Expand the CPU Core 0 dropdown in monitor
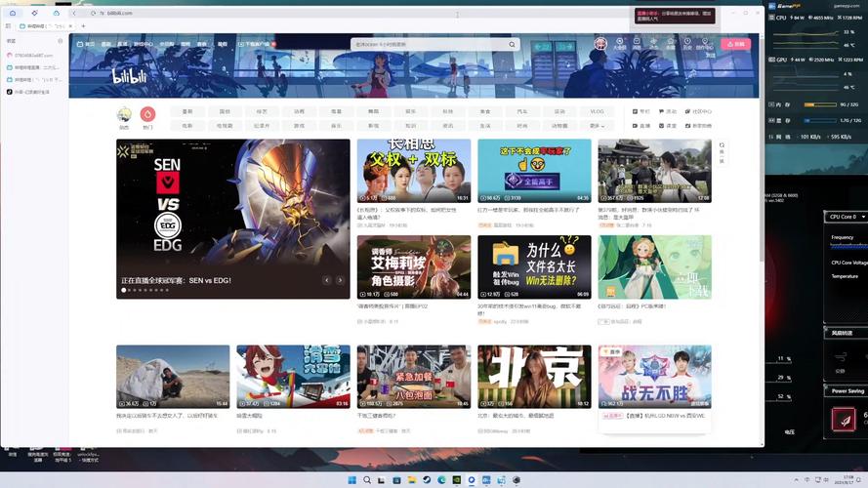Image resolution: width=868 pixels, height=488 pixels. coord(846,217)
